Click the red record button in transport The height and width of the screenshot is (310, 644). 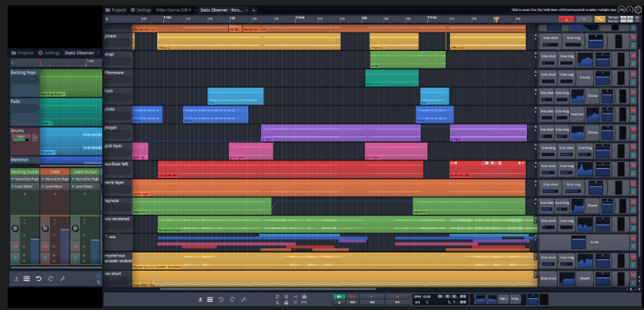point(397,296)
